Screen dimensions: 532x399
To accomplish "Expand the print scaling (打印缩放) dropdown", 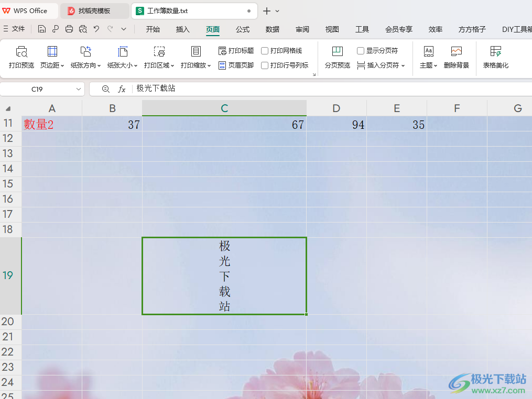I will [209, 66].
